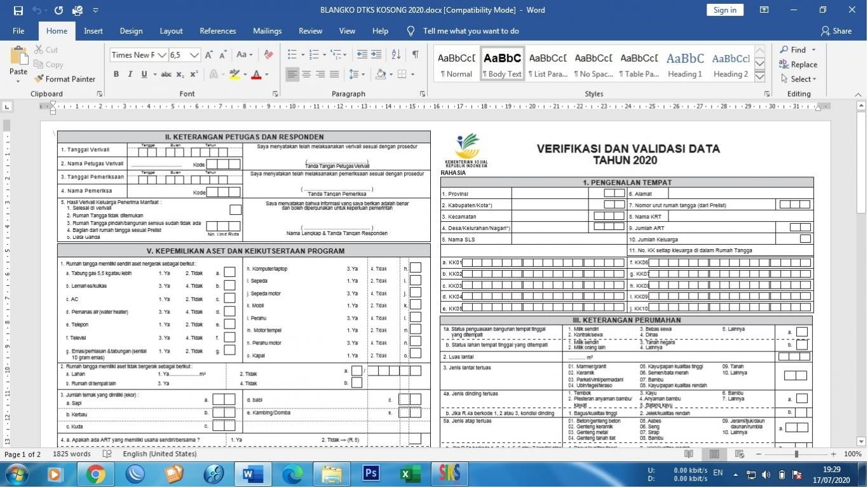Click the Redo arrow in quick access toolbar
The image size is (868, 488).
(x=58, y=10)
